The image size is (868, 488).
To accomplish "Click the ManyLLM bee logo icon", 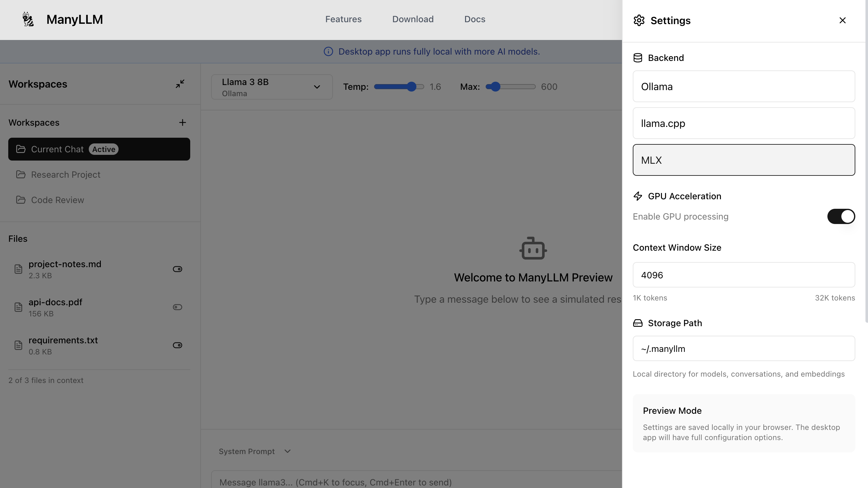I will pyautogui.click(x=28, y=19).
